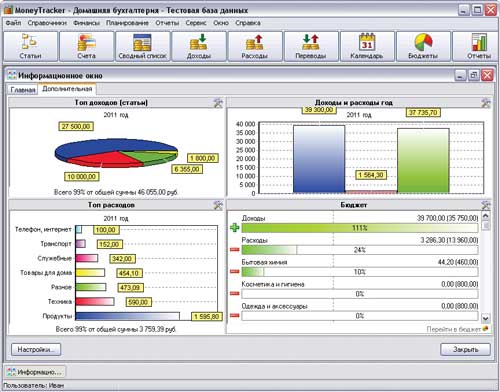Click the 39 300,00 chart value label
This screenshot has height=392, width=500.
(319, 110)
